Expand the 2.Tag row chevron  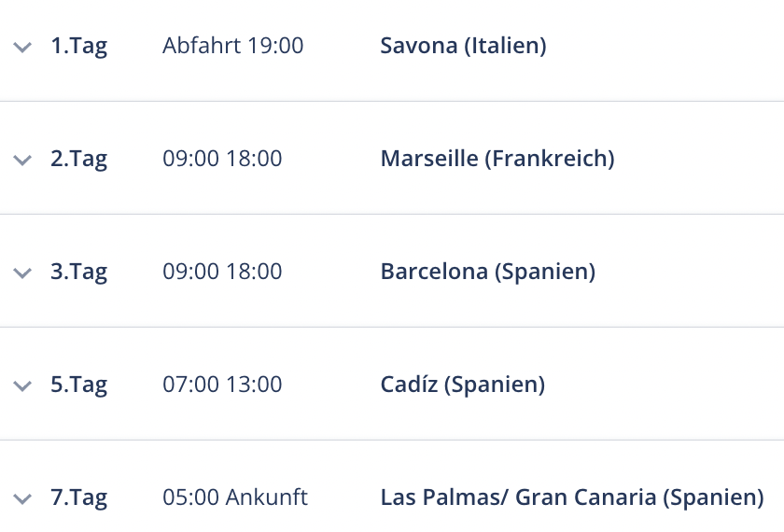[22, 161]
